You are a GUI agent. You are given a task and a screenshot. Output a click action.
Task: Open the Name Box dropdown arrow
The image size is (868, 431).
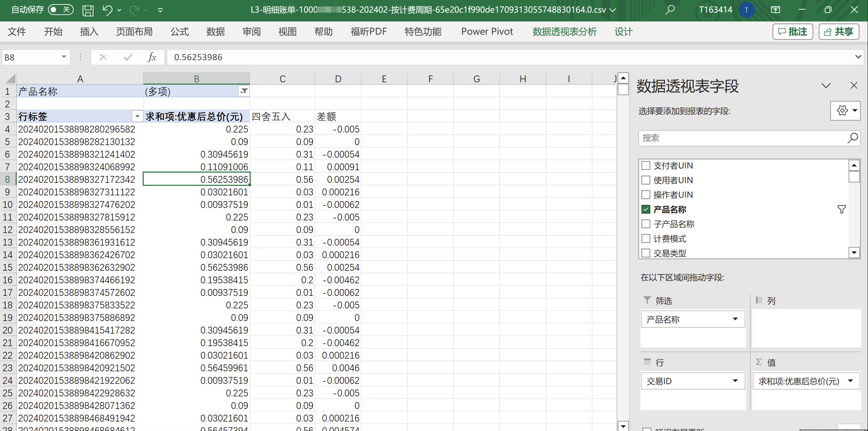coord(64,57)
